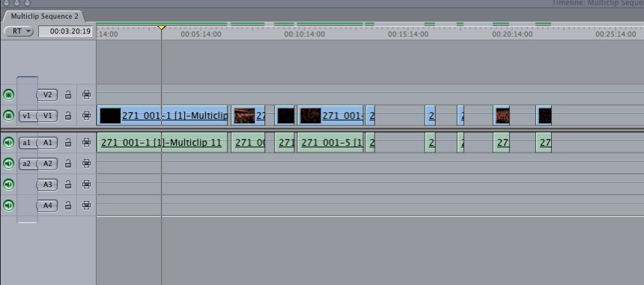
Task: Disconnect the a2 source control
Action: click(27, 164)
